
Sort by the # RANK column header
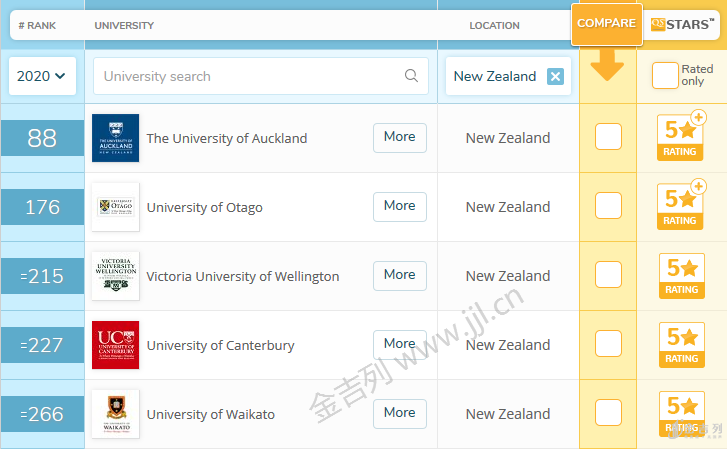click(37, 26)
